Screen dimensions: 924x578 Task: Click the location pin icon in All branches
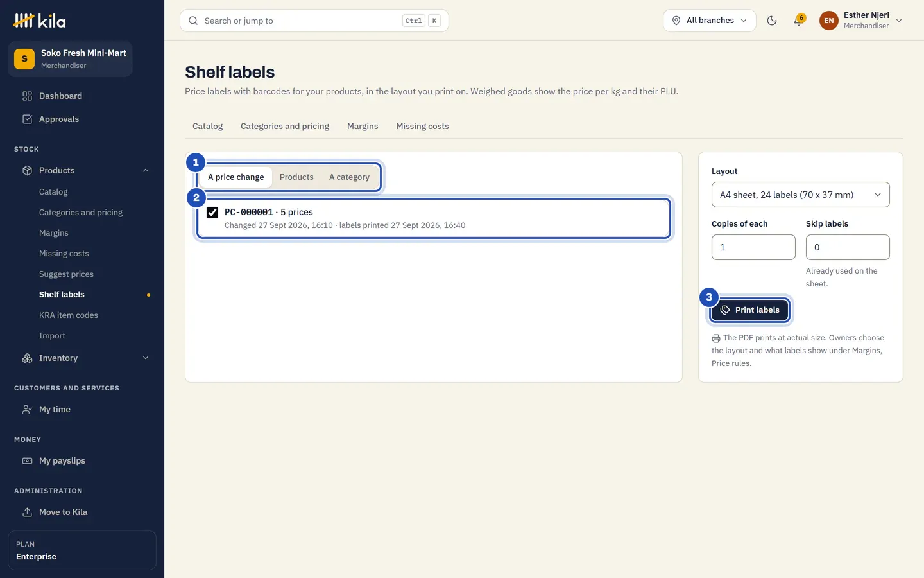point(676,21)
